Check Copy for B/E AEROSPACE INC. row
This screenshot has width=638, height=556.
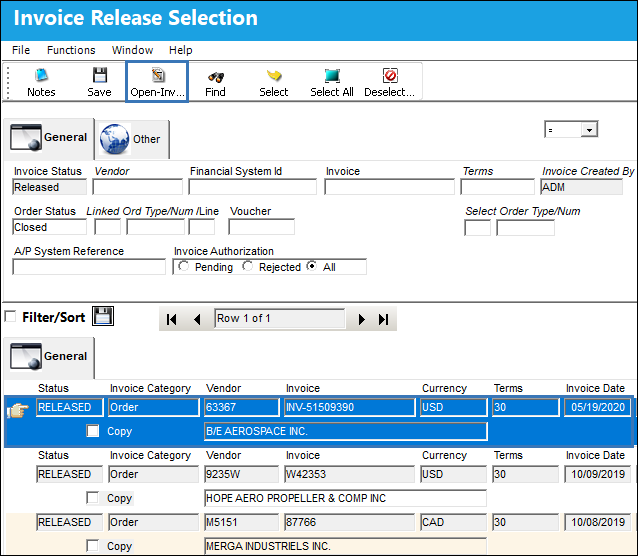coord(93,431)
